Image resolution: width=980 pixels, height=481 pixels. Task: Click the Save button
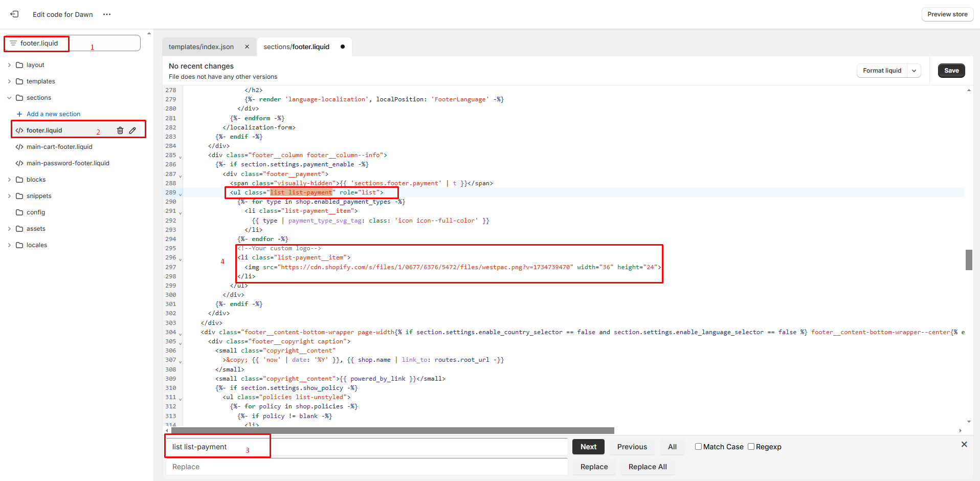point(951,71)
